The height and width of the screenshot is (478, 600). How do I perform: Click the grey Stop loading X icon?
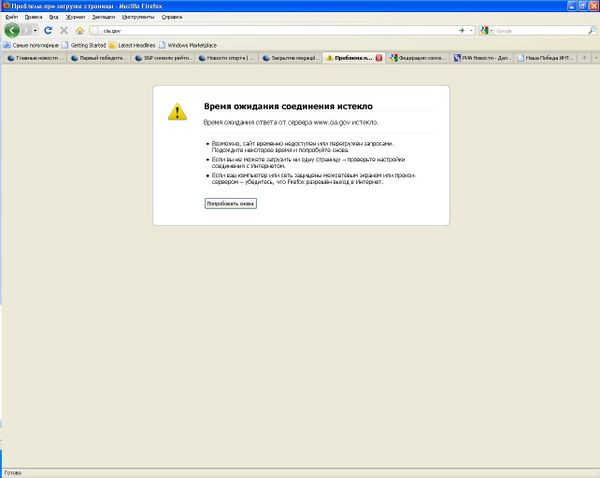click(64, 30)
